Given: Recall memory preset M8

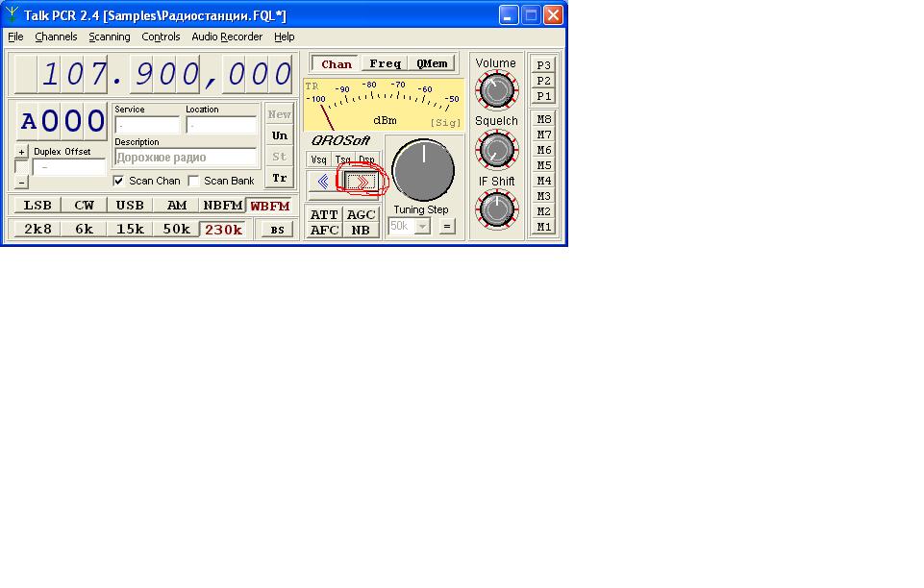Looking at the screenshot, I should (x=544, y=120).
